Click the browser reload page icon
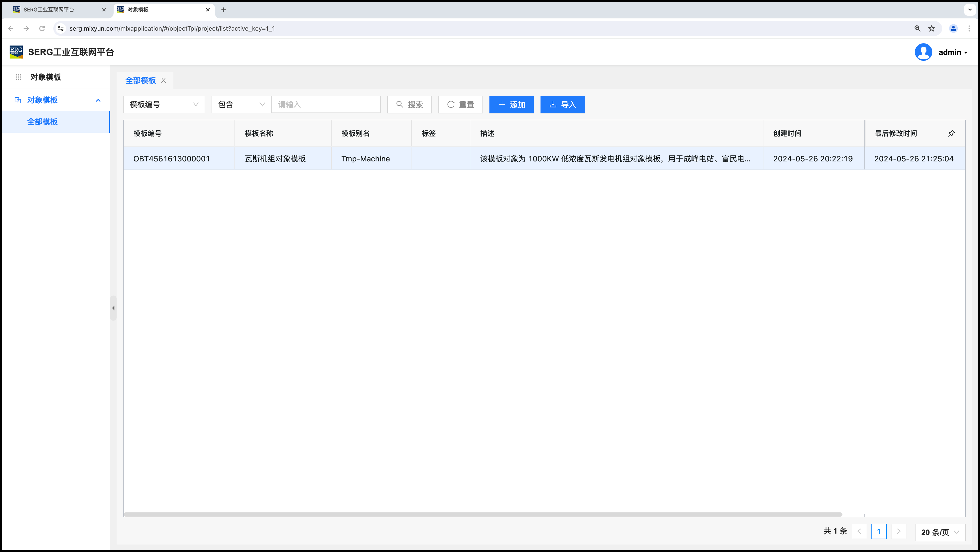Viewport: 980px width, 552px height. (x=42, y=29)
